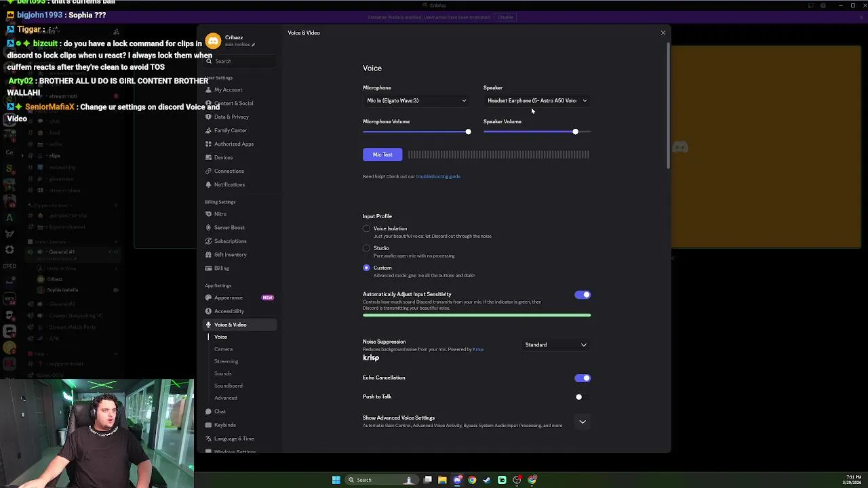Open Task View on the taskbar
Viewport: 868px width, 488px height.
[428, 480]
